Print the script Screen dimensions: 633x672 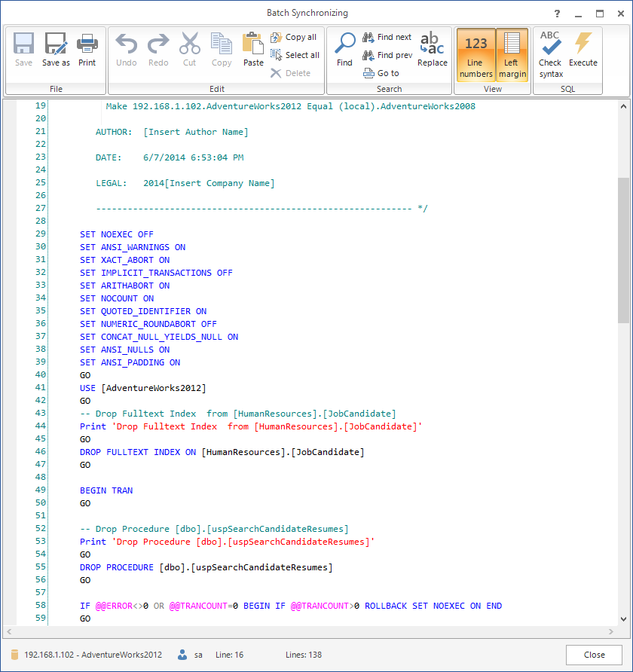87,49
